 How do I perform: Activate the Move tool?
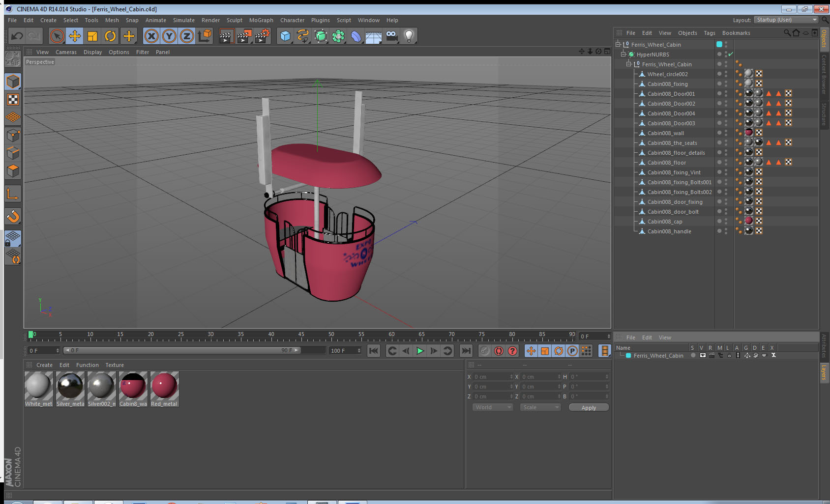pos(75,36)
